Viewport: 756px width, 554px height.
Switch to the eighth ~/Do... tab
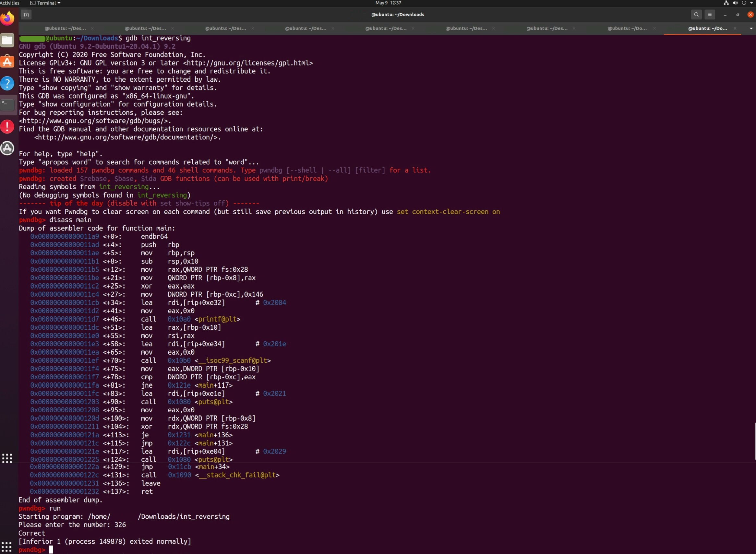tap(627, 29)
